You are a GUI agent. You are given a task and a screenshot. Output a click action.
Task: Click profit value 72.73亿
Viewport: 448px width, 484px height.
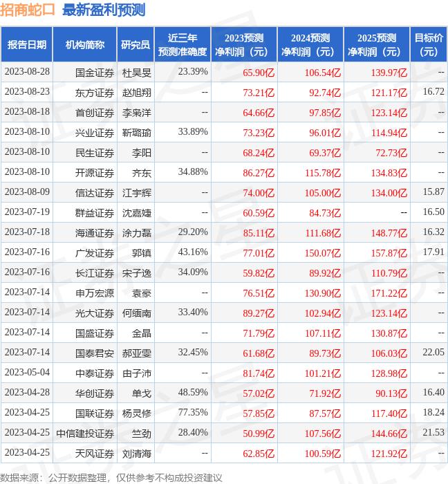391,153
